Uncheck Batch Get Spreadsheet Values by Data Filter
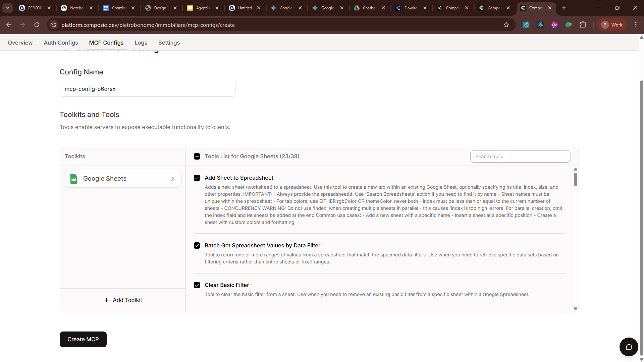Screen dimensions: 644x362 click(197, 246)
